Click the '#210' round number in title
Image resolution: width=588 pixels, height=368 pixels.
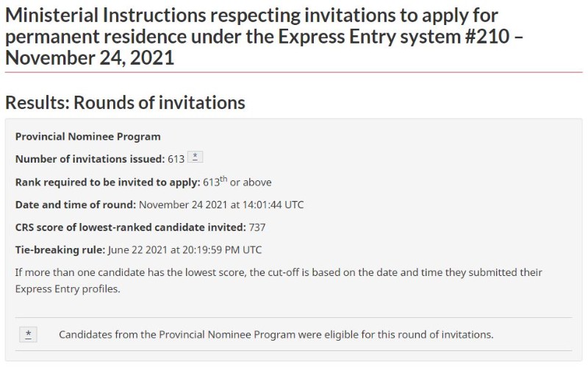(487, 36)
